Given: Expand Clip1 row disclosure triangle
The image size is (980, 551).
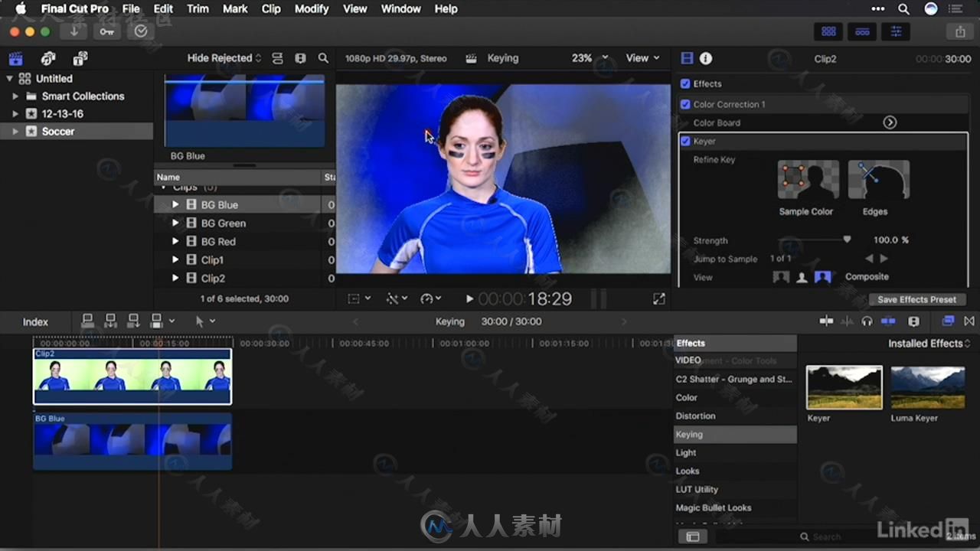Looking at the screenshot, I should [x=175, y=259].
